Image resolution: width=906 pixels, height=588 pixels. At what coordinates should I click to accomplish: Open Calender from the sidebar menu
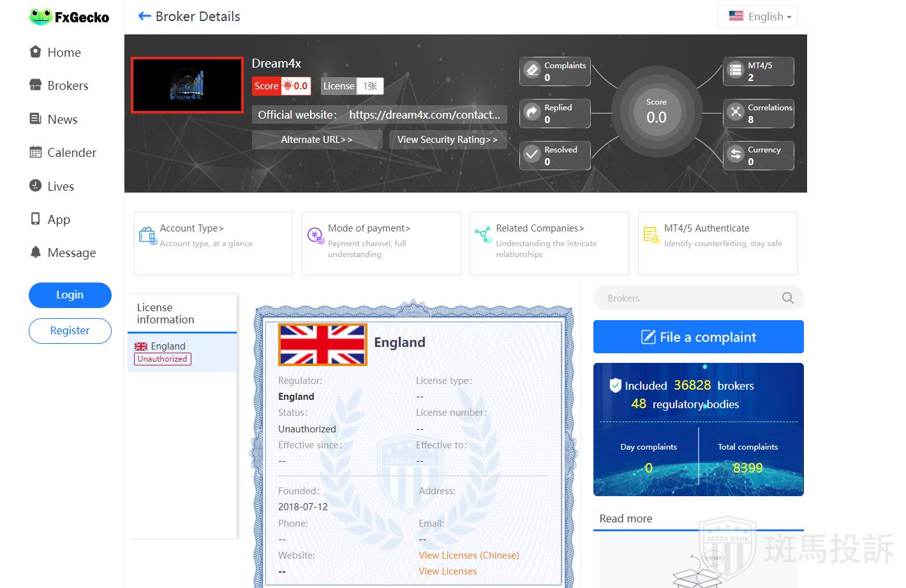tap(71, 152)
